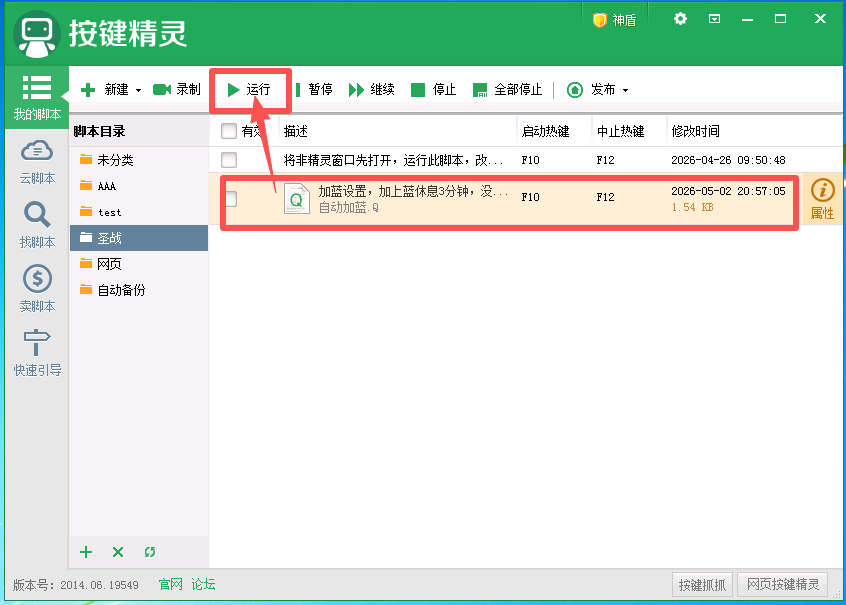Open the 卖脚本 sell scripts section
Screen dimensions: 846x605
tap(37, 289)
